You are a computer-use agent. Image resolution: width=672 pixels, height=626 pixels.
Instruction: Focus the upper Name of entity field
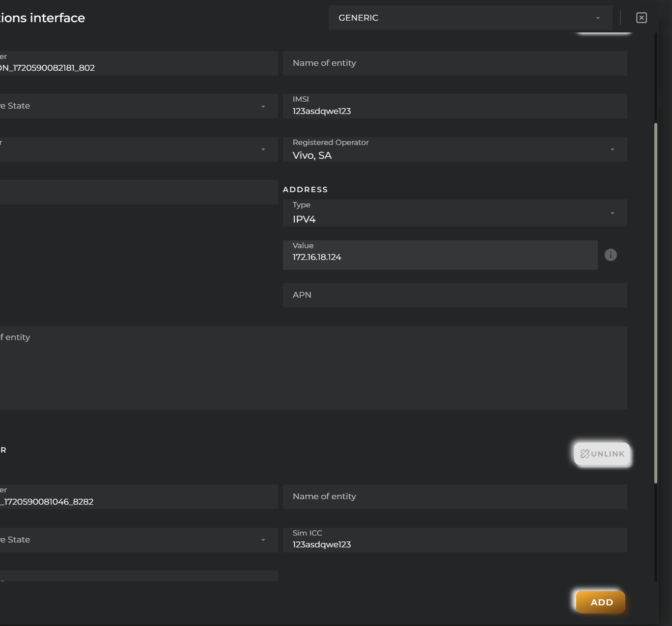[455, 63]
